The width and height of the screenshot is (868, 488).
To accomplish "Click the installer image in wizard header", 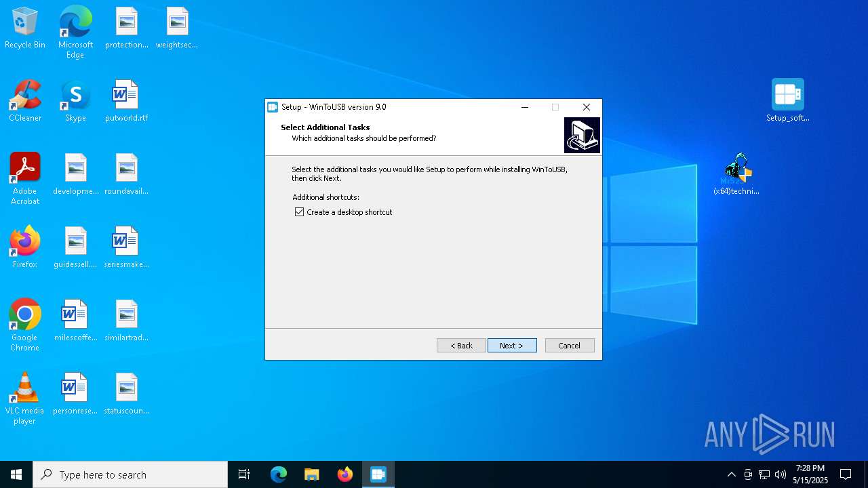I will click(x=582, y=135).
